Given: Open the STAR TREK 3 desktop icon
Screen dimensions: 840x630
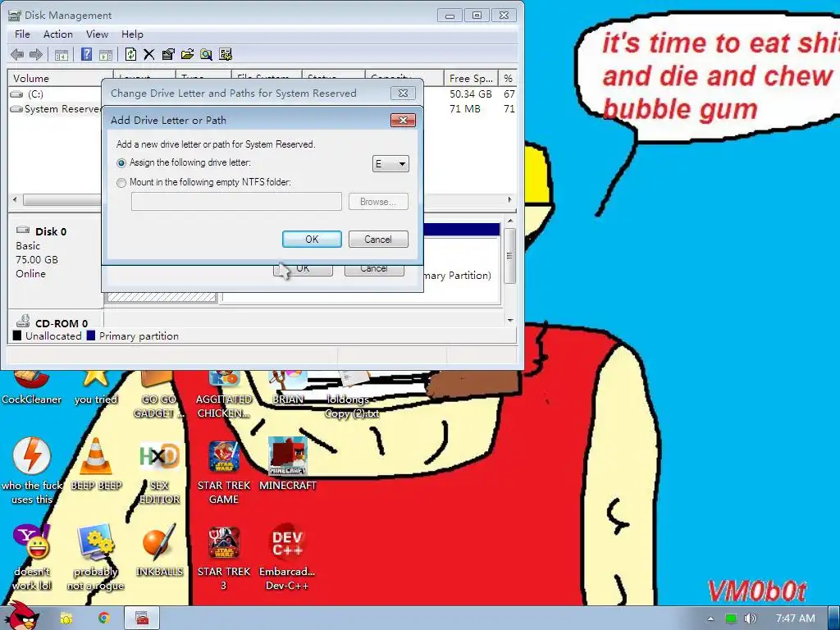Looking at the screenshot, I should (x=224, y=557).
